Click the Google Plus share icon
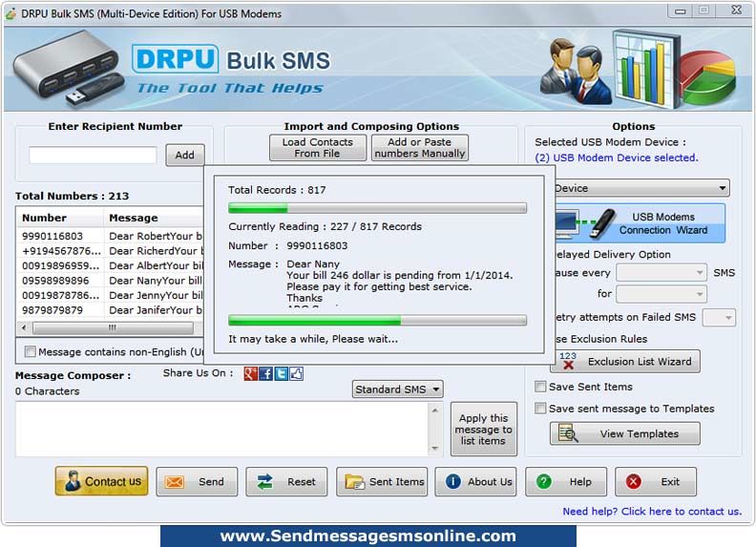Viewport: 756px width, 547px height. [250, 374]
